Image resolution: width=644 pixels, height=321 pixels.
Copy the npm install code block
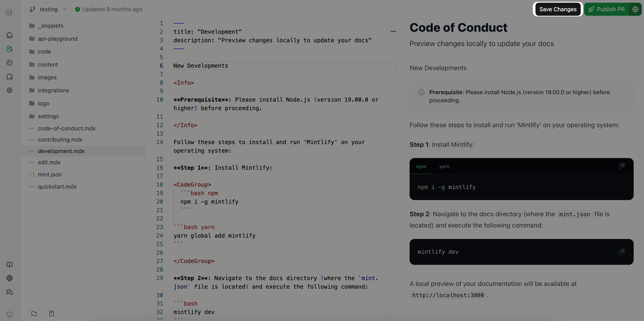point(621,166)
